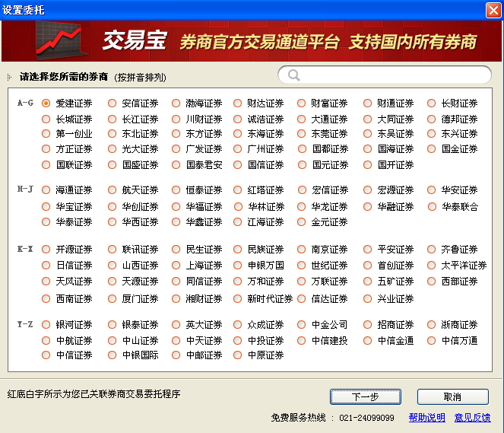The width and height of the screenshot is (504, 433).
Task: Click the 下一步 button
Action: (365, 396)
